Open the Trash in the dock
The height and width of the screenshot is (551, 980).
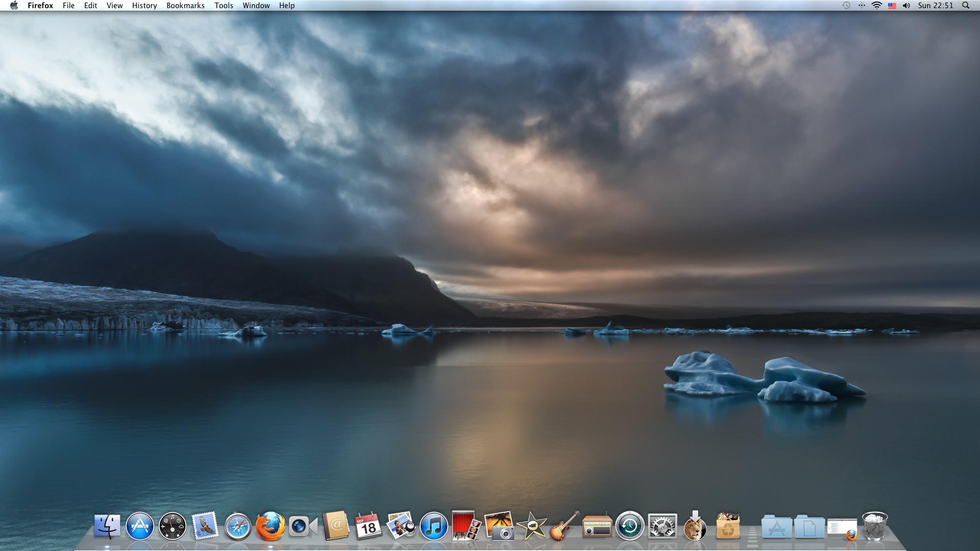(x=875, y=526)
